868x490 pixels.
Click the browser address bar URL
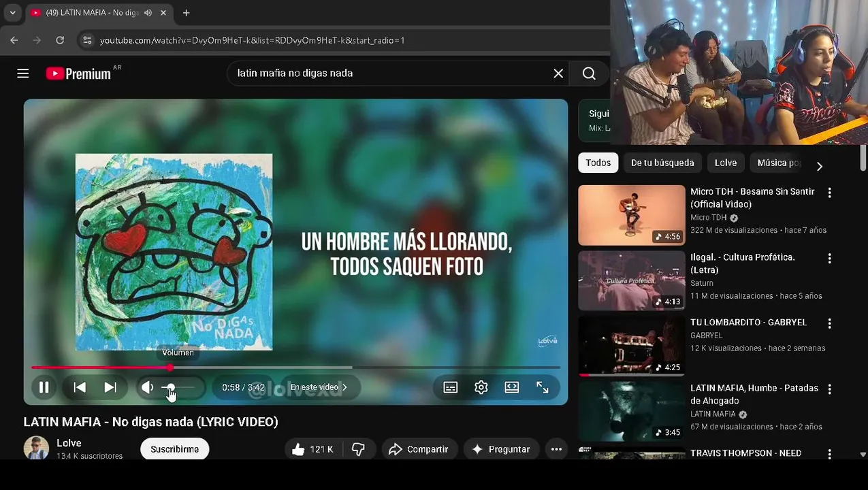[253, 40]
